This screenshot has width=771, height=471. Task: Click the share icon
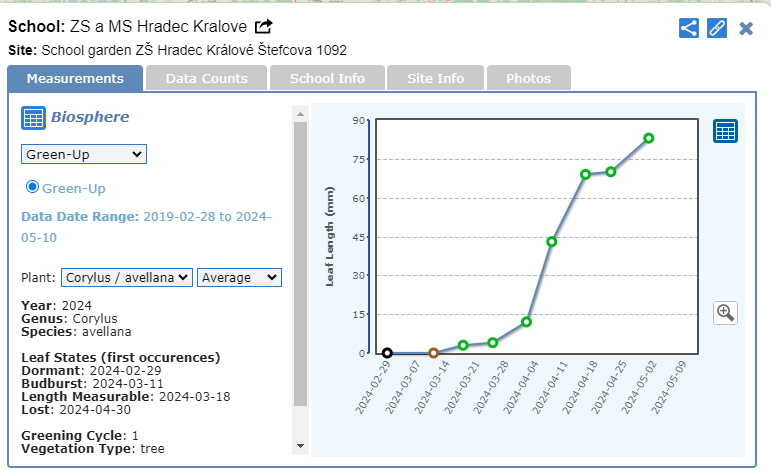[688, 28]
